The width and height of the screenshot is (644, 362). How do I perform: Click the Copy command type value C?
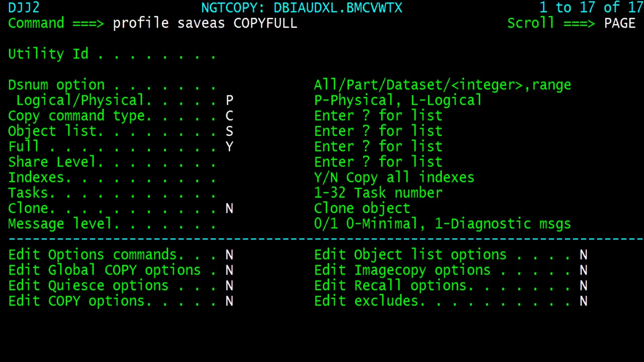pos(229,116)
